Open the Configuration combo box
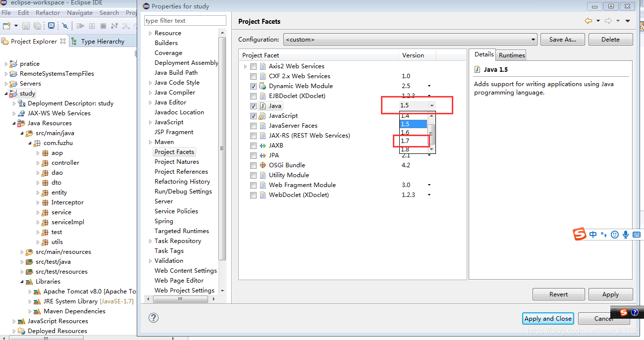 tap(410, 40)
